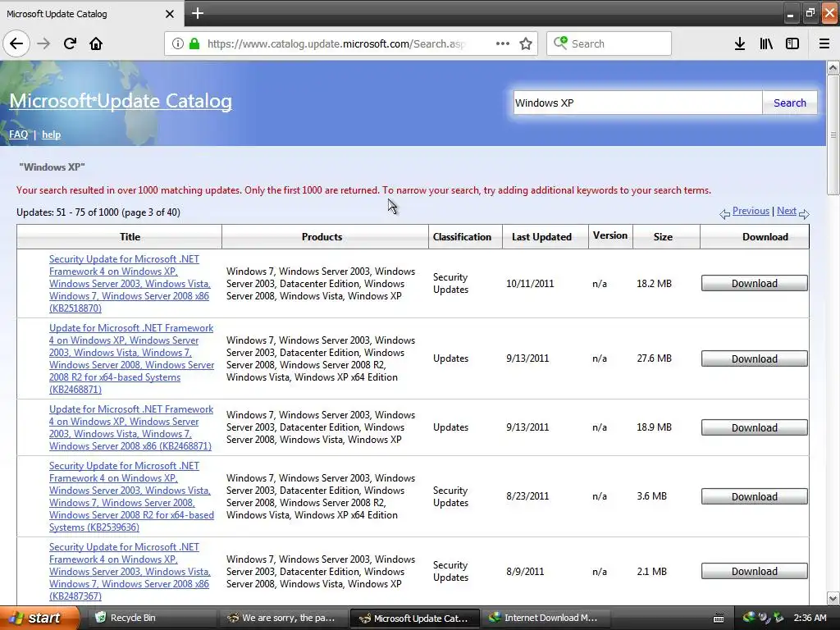Open the Firefox downloads panel

click(740, 43)
